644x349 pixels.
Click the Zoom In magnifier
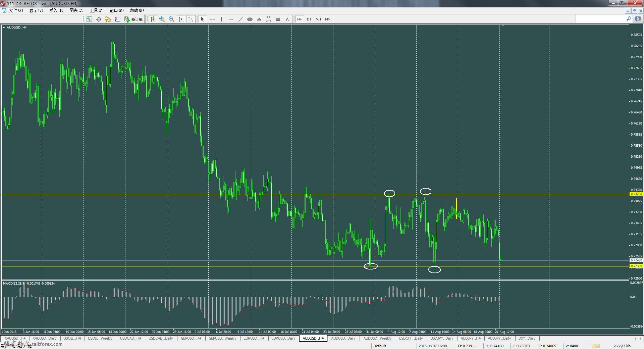pyautogui.click(x=162, y=19)
